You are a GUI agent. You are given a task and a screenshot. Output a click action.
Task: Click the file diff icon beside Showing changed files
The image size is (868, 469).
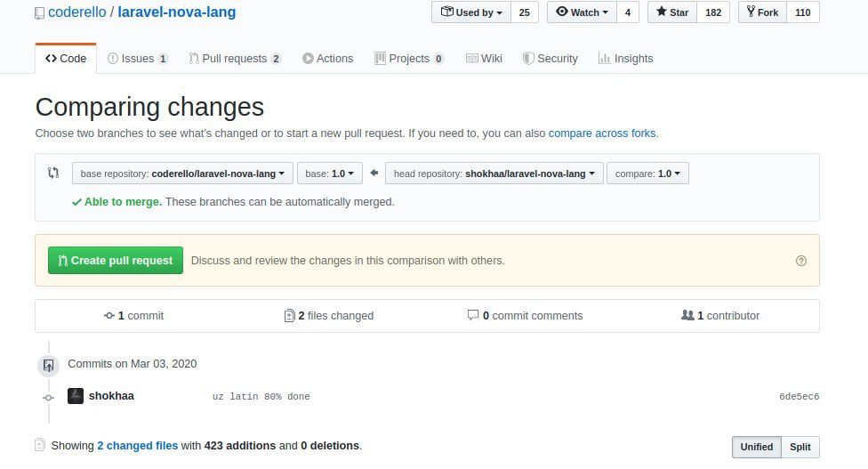click(40, 445)
